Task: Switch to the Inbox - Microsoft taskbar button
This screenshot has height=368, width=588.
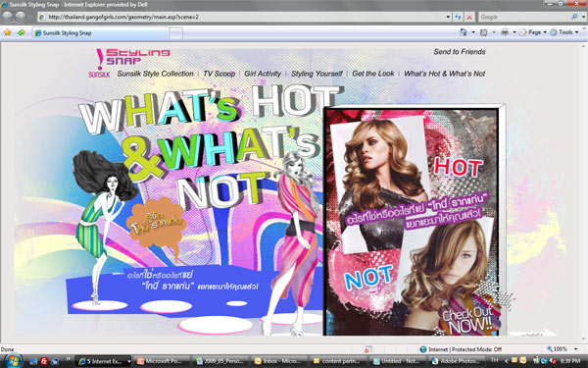Action: [280, 361]
